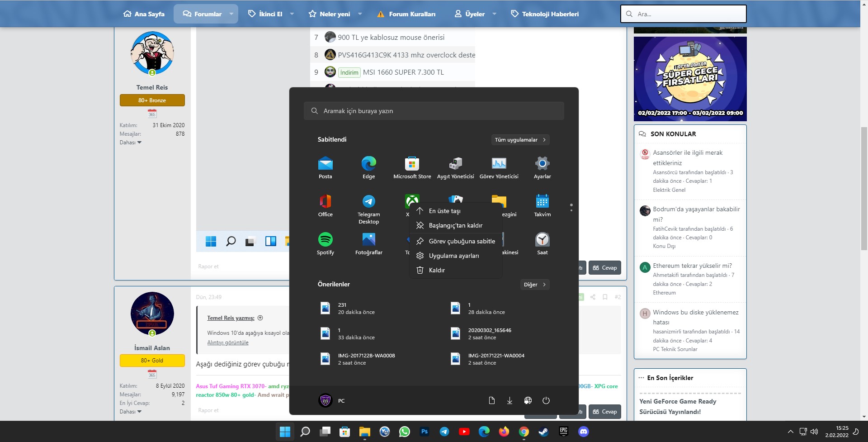Image resolution: width=868 pixels, height=442 pixels.
Task: Select Başlangıç'tan kaldır in context menu
Action: (456, 225)
